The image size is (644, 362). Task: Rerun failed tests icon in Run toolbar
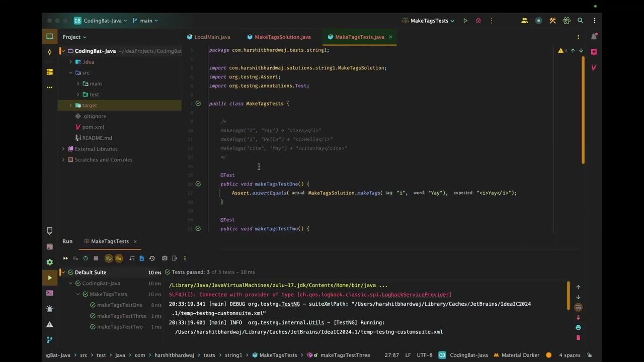point(75,258)
